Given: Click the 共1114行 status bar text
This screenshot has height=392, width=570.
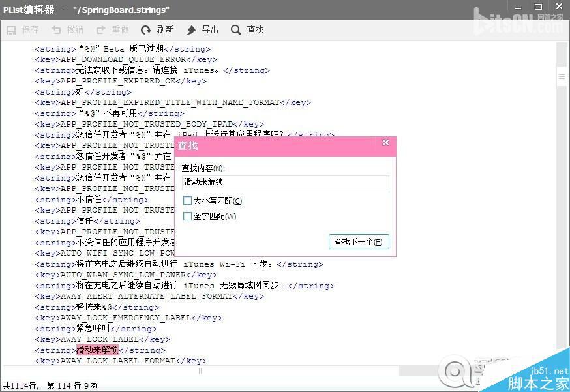Looking at the screenshot, I should (20, 385).
